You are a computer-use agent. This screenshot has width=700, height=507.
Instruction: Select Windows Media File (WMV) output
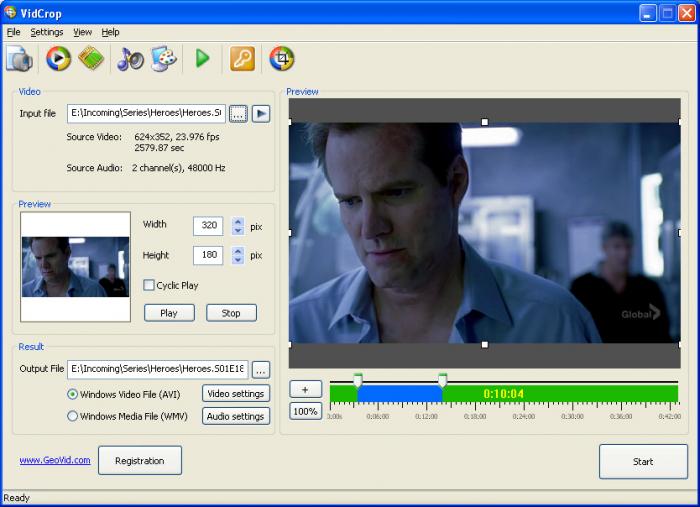point(72,417)
